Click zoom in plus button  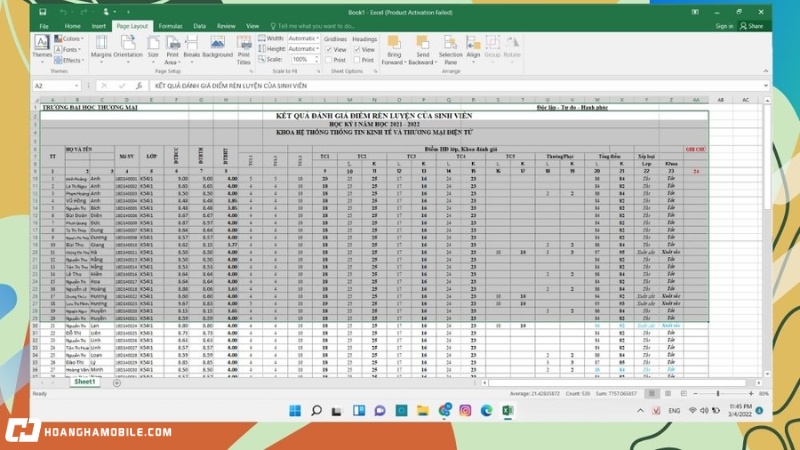point(751,393)
